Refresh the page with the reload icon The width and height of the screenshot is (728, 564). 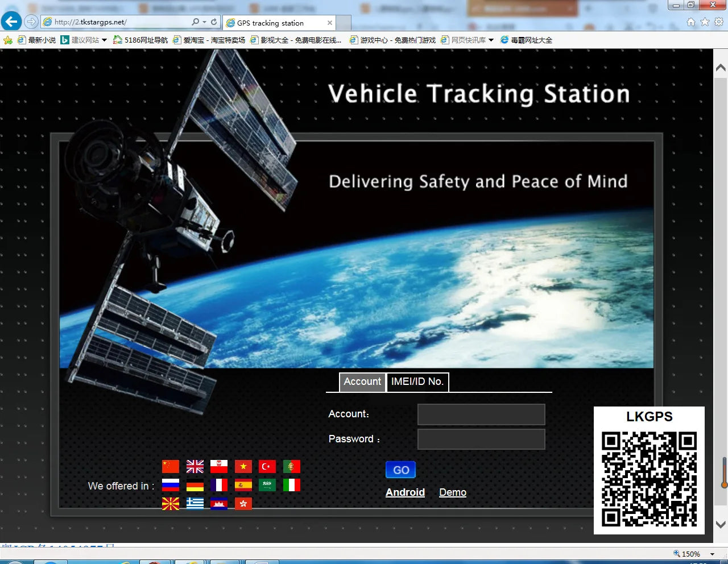[214, 22]
